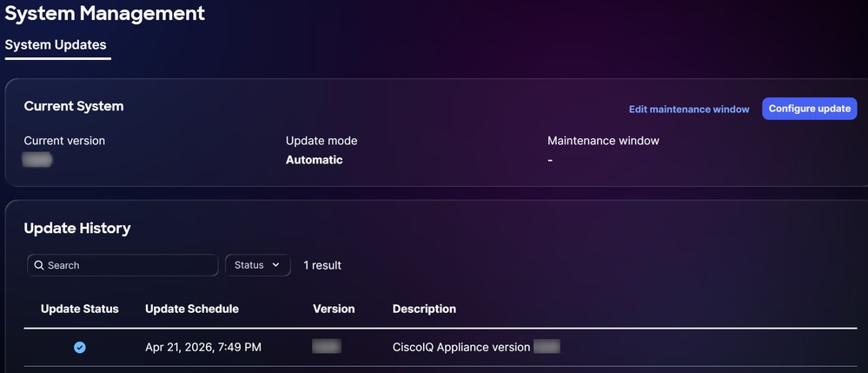Focus the Update History search field
This screenshot has height=373, width=868.
[123, 265]
